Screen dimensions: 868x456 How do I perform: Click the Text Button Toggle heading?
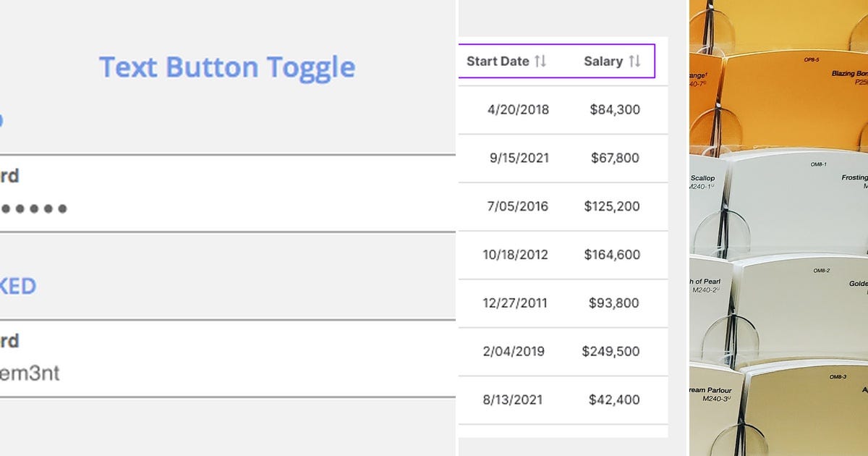(x=227, y=67)
